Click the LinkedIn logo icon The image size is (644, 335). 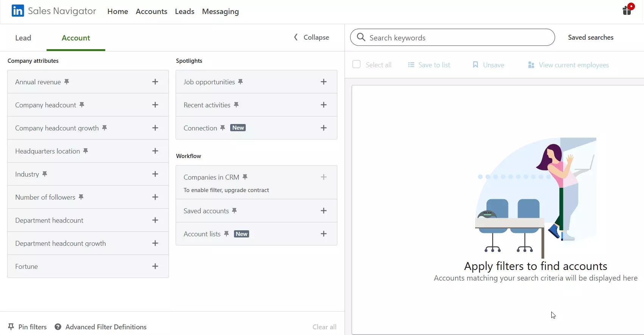(x=18, y=11)
